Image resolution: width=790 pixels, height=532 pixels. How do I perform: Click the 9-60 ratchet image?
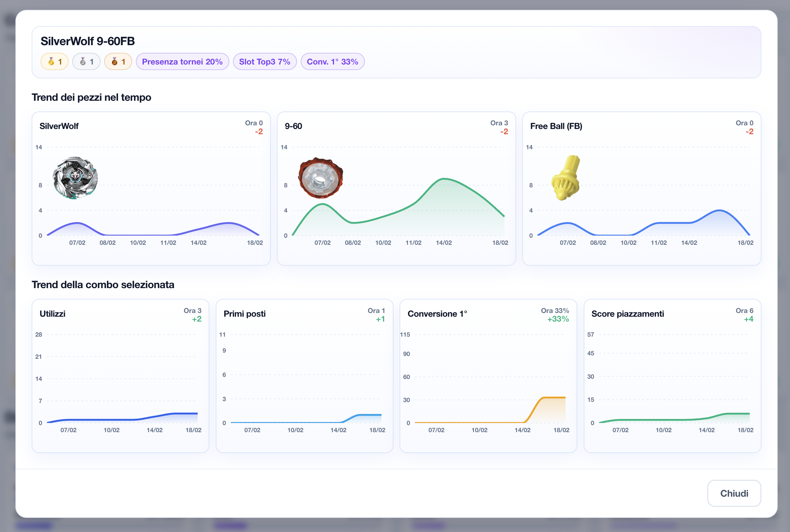tap(321, 178)
